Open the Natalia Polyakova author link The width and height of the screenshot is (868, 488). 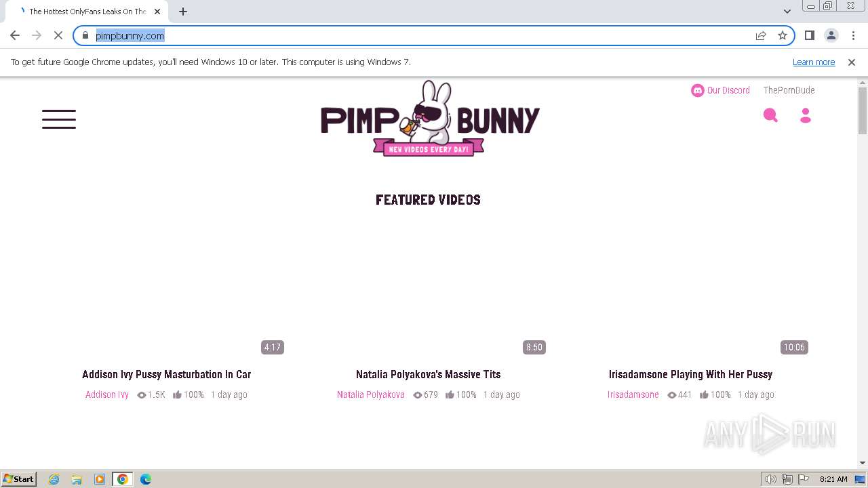pos(371,394)
